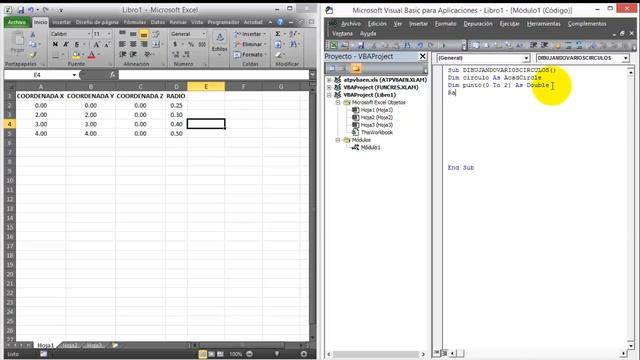The height and width of the screenshot is (360, 640).
Task: Click zoom out minus on Excel zoom slider
Action: (x=249, y=354)
